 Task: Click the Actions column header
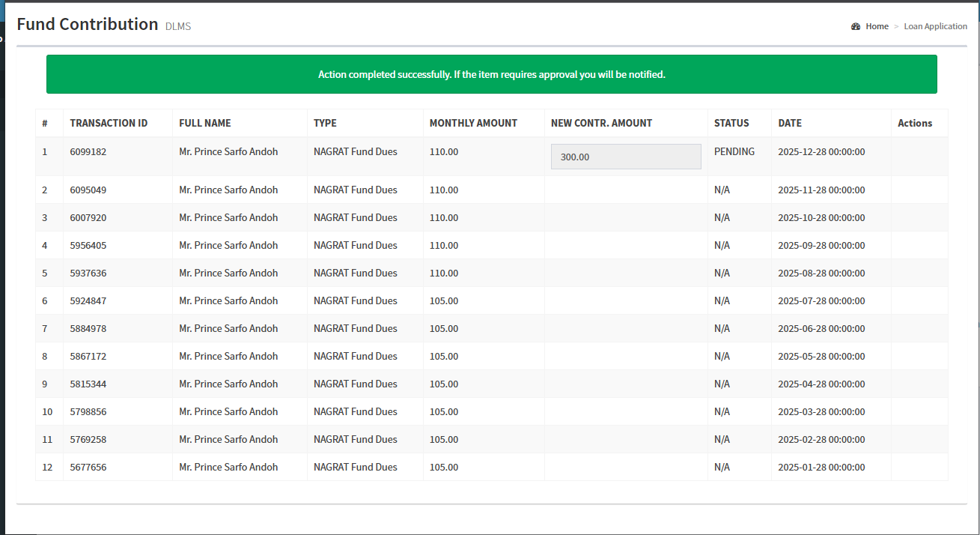915,123
